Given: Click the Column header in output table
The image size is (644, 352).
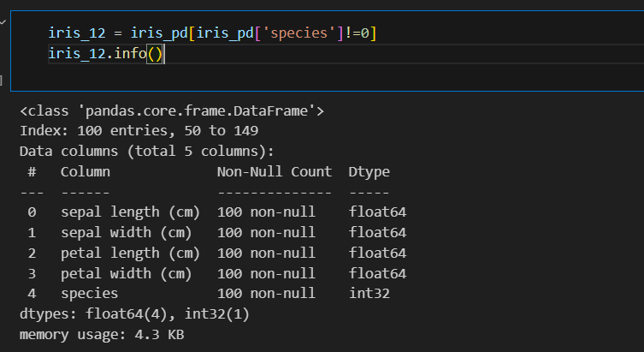Looking at the screenshot, I should 85,172.
